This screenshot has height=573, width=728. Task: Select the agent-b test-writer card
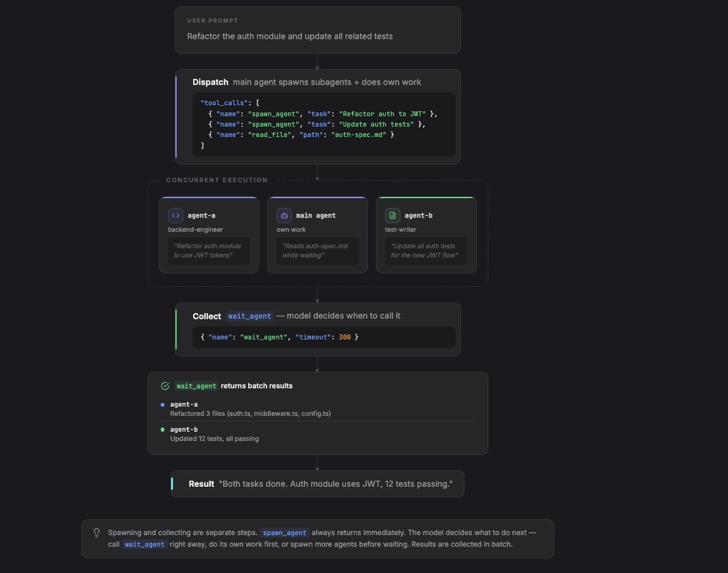tap(426, 235)
